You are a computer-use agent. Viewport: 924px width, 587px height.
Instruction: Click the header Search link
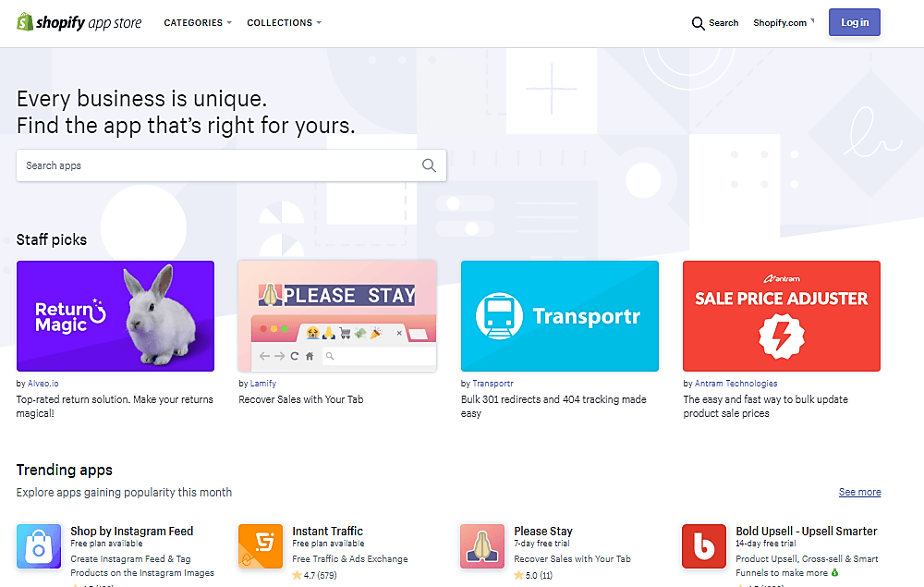point(723,22)
